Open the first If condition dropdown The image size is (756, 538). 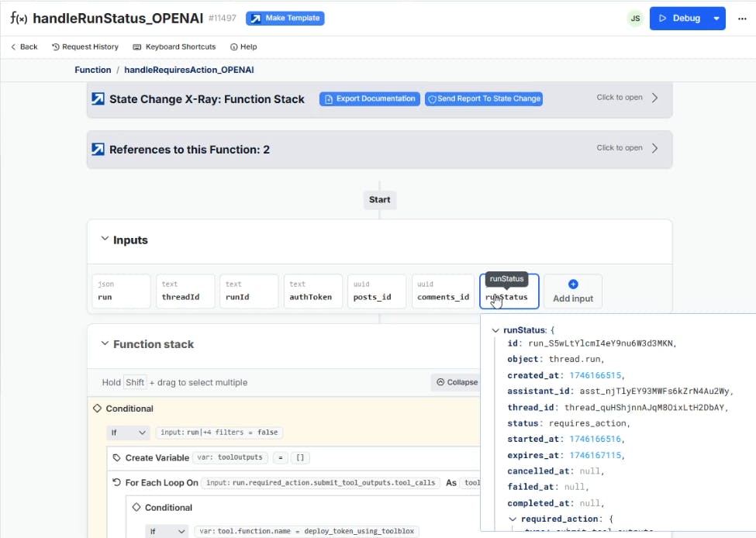click(x=128, y=433)
